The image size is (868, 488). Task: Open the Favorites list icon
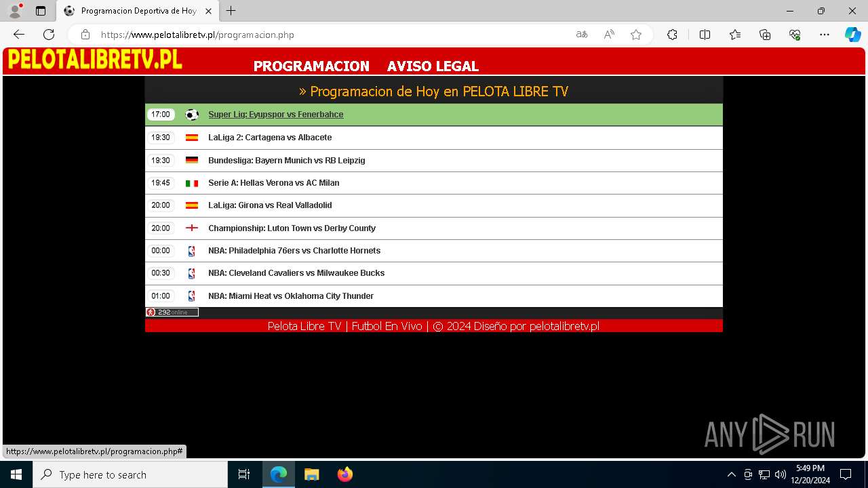point(735,35)
